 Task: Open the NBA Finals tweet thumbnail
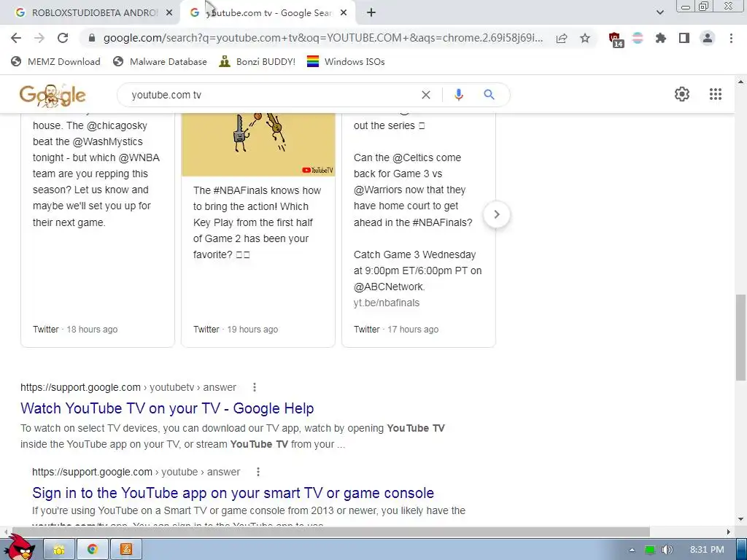tap(258, 144)
